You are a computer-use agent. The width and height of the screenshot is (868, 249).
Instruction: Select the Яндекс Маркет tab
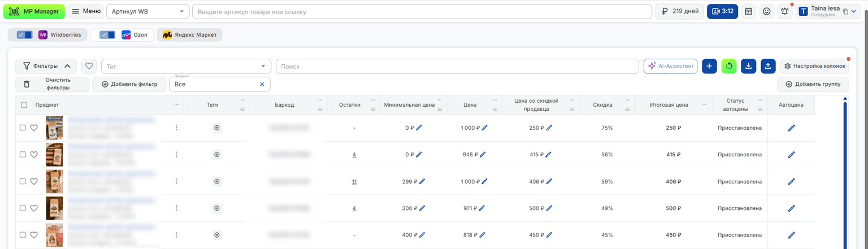click(x=190, y=35)
